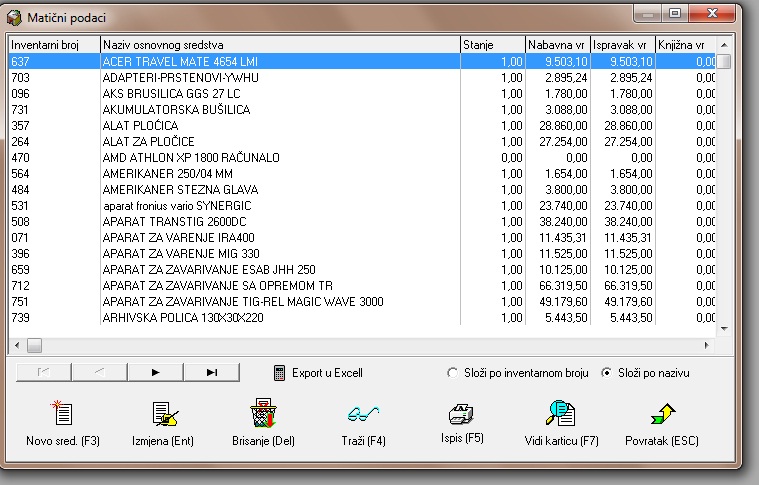This screenshot has width=759, height=485.
Task: Select row ALAT ZA PLOČICE
Action: click(x=362, y=141)
